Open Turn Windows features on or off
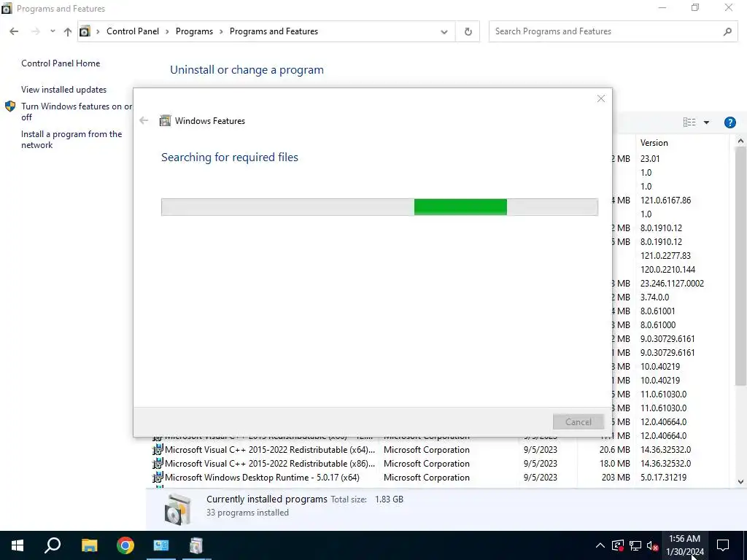 point(76,112)
